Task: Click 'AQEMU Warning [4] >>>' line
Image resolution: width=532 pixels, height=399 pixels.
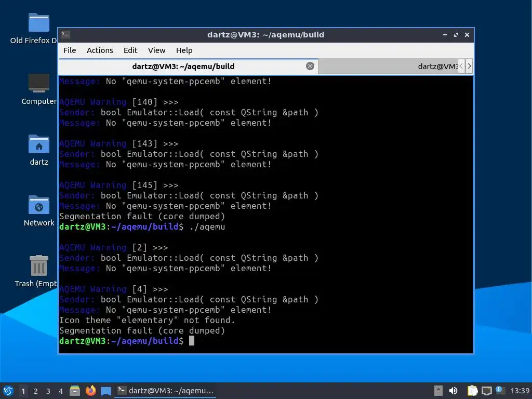Action: pos(113,289)
